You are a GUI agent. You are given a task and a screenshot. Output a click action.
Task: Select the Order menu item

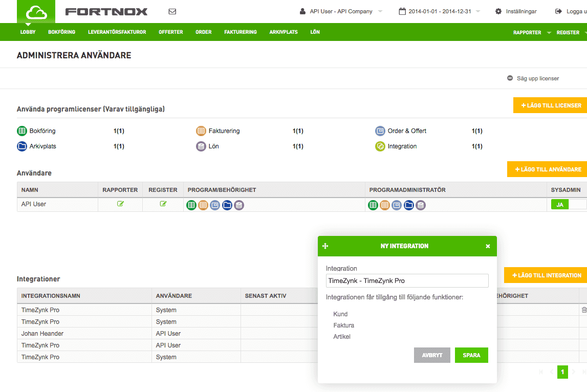pos(204,32)
